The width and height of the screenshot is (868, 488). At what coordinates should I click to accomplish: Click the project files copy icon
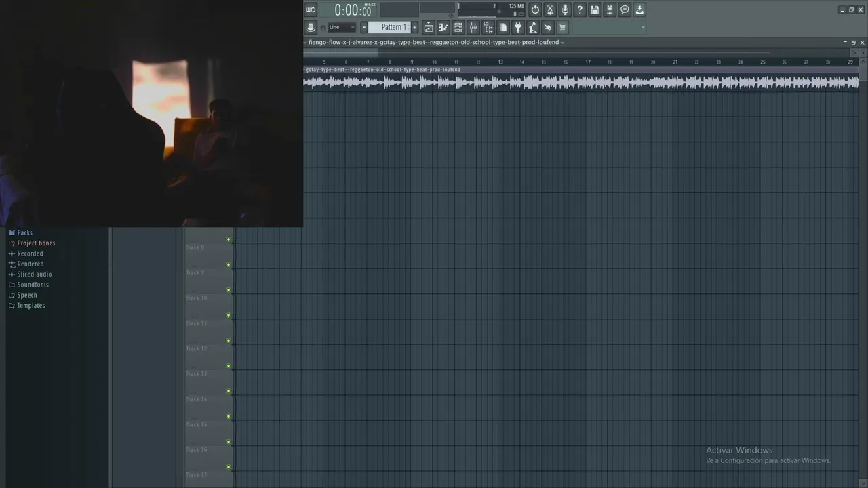click(503, 27)
